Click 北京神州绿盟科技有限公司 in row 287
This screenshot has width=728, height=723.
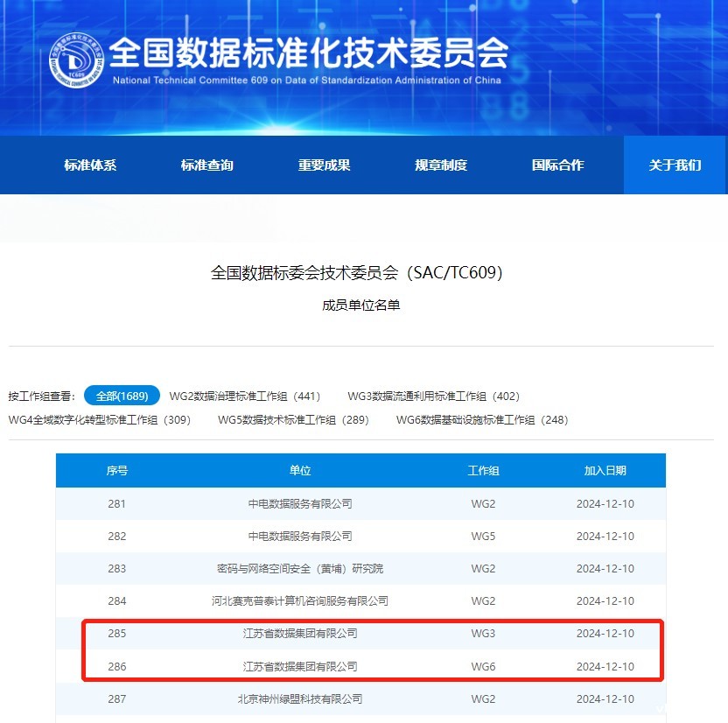point(300,698)
